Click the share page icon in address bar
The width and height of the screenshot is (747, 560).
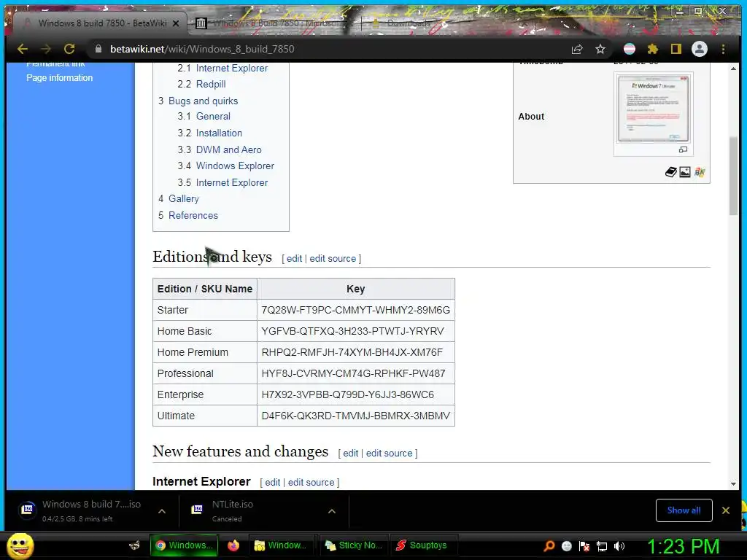577,49
